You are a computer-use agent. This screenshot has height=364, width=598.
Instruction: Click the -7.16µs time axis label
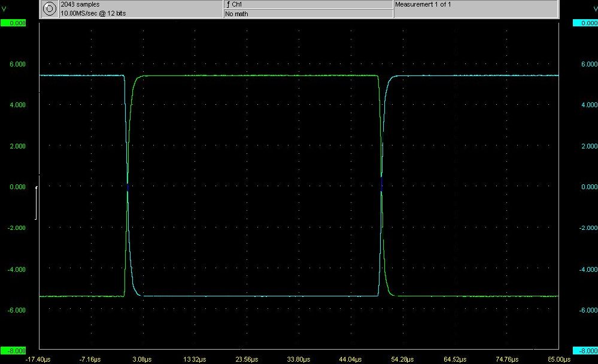coord(90,359)
